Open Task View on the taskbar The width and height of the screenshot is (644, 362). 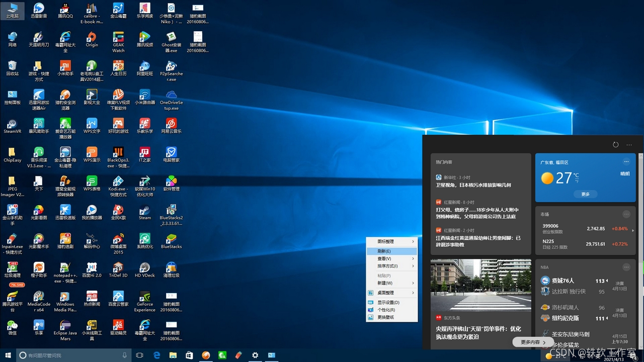[x=140, y=355]
